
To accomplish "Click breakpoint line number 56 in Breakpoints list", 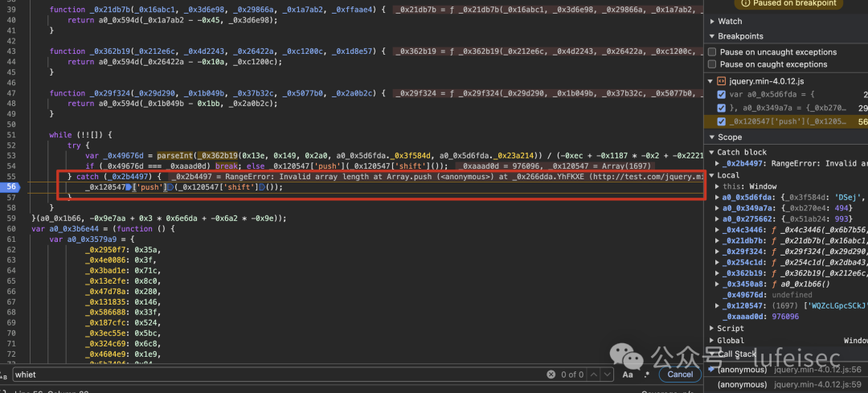I will [x=863, y=121].
